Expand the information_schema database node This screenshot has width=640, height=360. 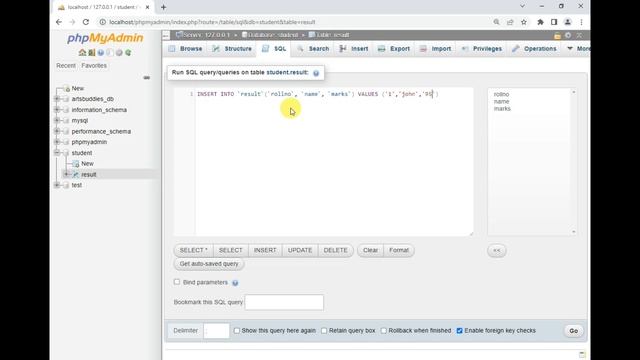tap(57, 109)
